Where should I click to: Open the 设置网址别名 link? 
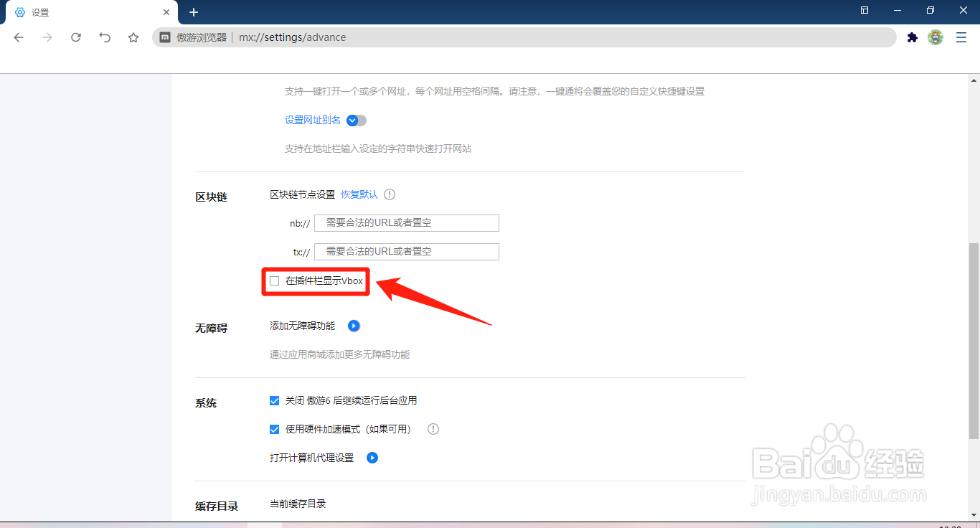coord(312,120)
